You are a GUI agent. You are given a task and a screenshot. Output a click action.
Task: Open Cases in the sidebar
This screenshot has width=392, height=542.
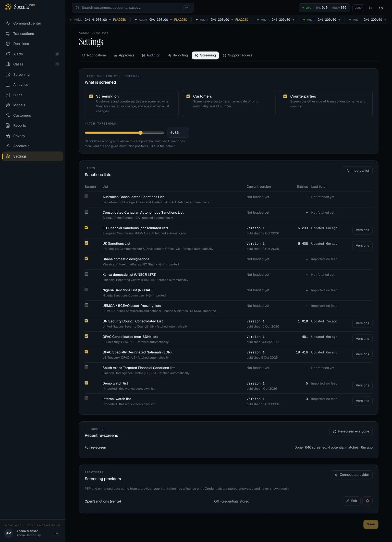32,64
